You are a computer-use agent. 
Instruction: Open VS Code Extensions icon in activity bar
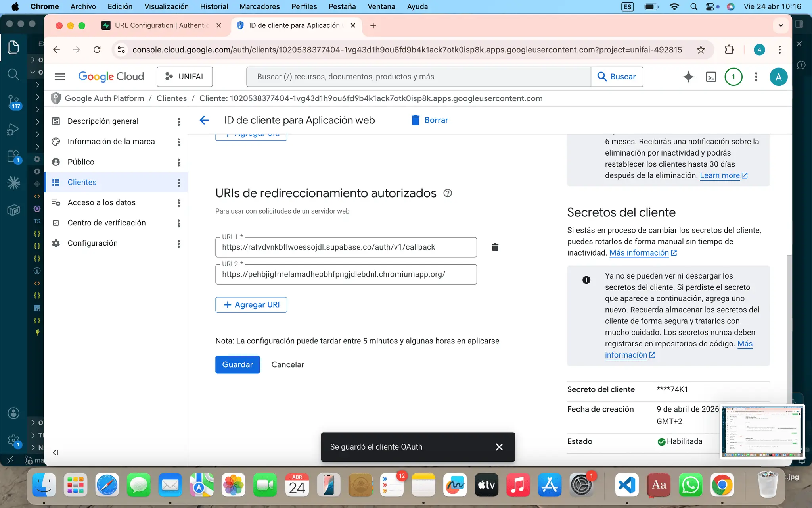click(x=13, y=156)
